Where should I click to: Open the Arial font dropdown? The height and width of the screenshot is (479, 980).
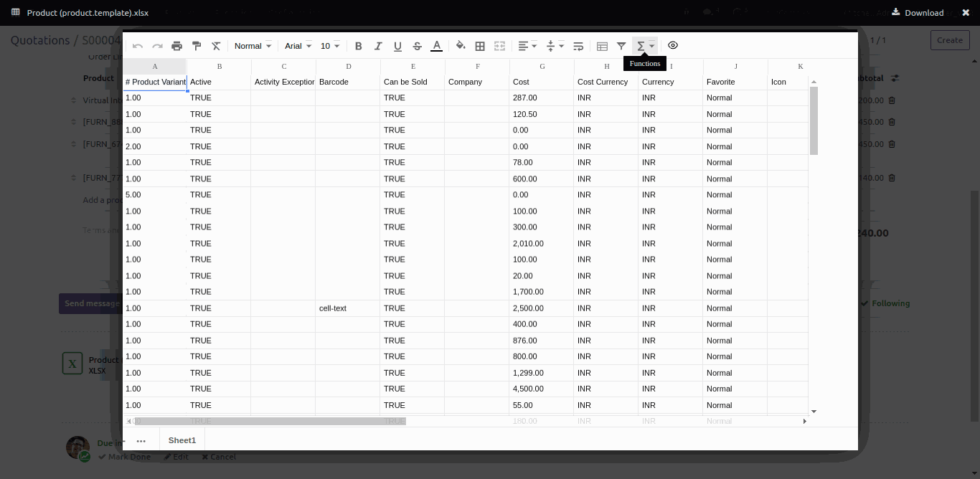(x=298, y=46)
